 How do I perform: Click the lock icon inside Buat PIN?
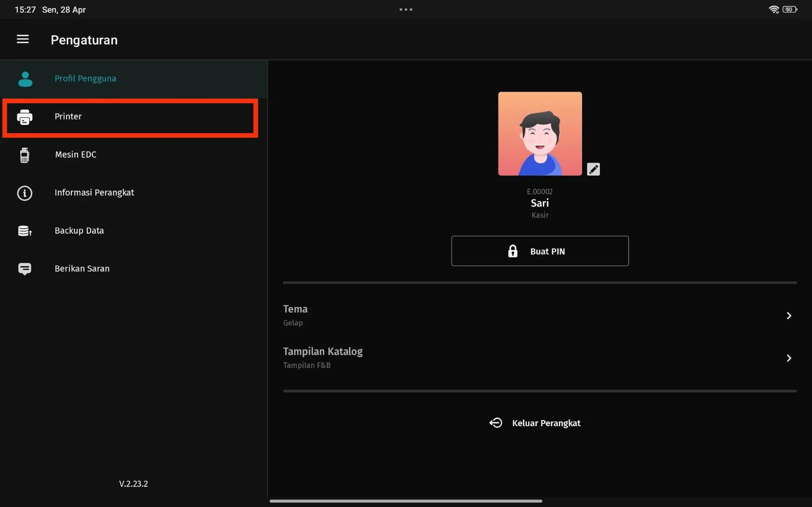point(512,251)
